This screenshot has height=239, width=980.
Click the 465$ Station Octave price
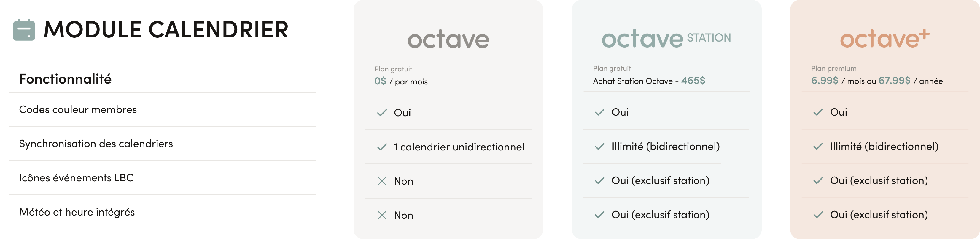coord(693,81)
